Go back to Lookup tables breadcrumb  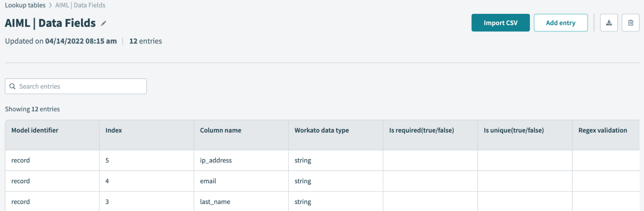(x=25, y=5)
